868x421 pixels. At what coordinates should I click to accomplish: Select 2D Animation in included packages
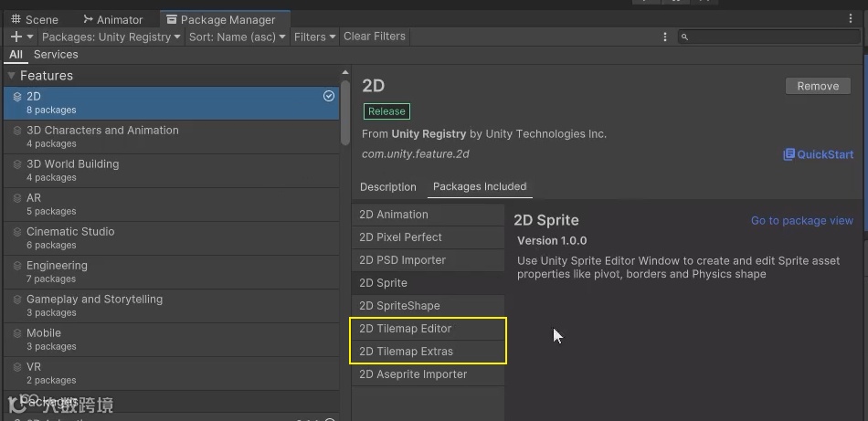pos(428,215)
